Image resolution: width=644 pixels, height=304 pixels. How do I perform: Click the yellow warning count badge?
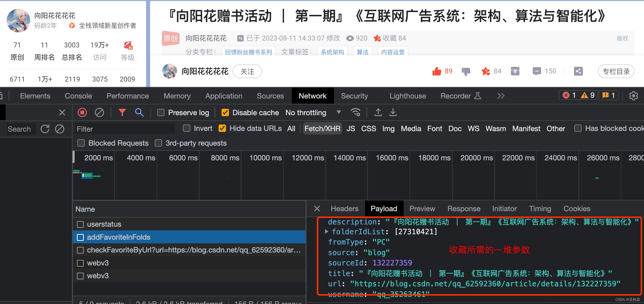pyautogui.click(x=588, y=95)
